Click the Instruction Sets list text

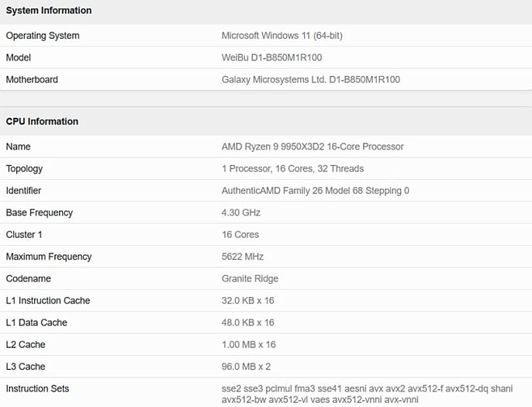pos(367,394)
